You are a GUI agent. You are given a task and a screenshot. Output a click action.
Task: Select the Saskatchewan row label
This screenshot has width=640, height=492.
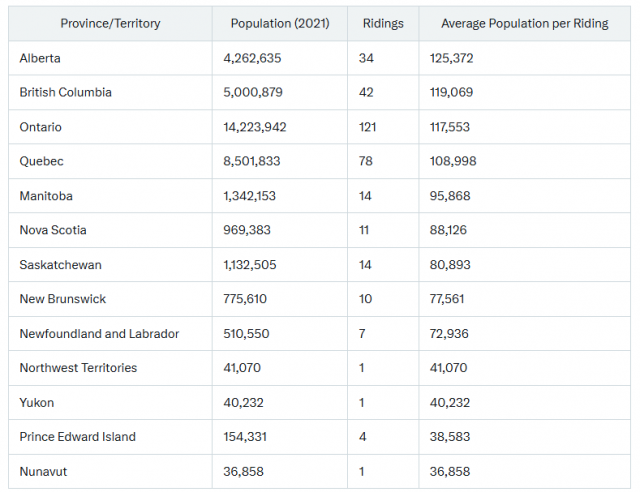click(x=60, y=265)
